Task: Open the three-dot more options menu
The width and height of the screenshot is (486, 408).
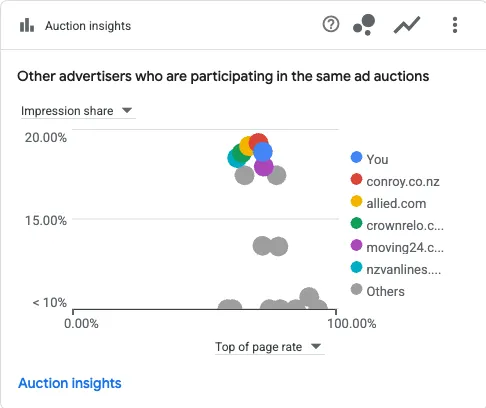Action: coord(455,25)
